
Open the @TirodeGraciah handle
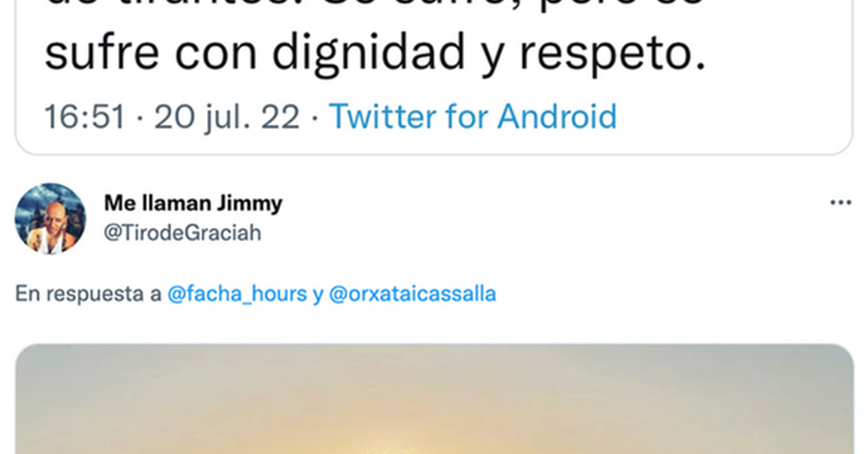pyautogui.click(x=182, y=233)
